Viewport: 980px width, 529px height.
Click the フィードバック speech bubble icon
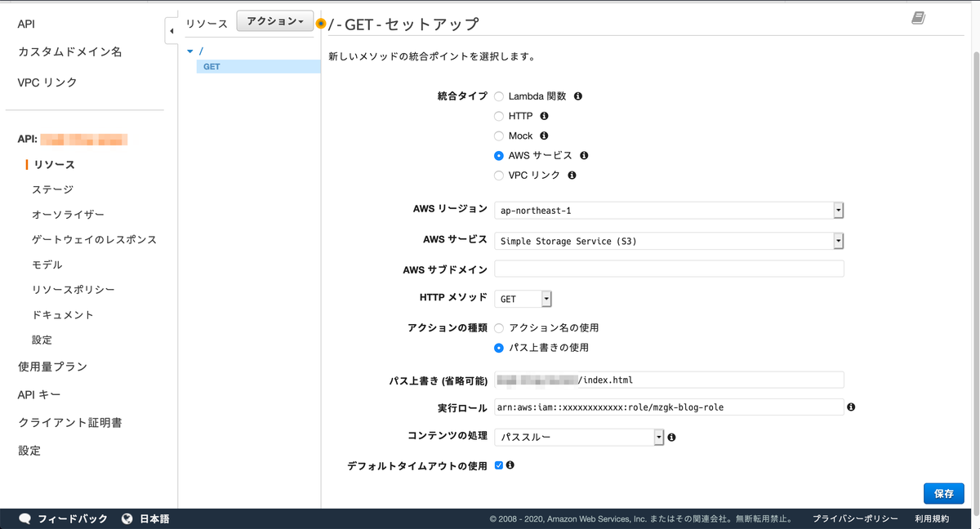pyautogui.click(x=25, y=518)
